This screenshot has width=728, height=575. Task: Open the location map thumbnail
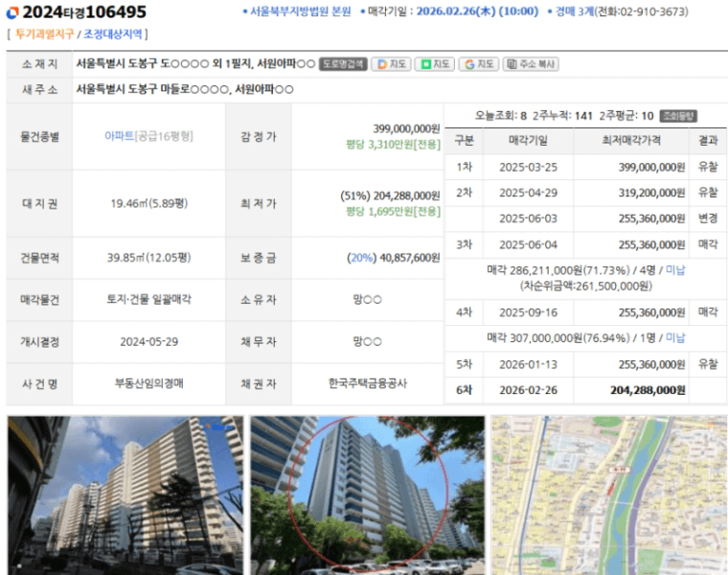[608, 494]
